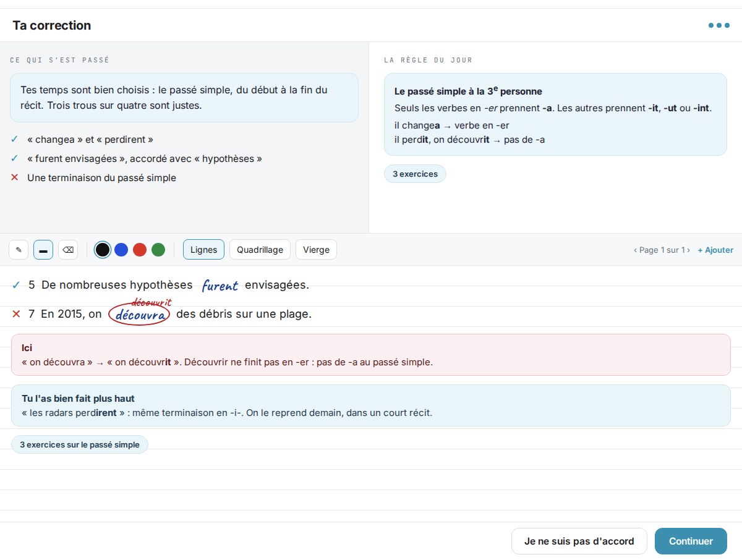
Task: Click the text des débris sur une plage
Action: pos(244,314)
